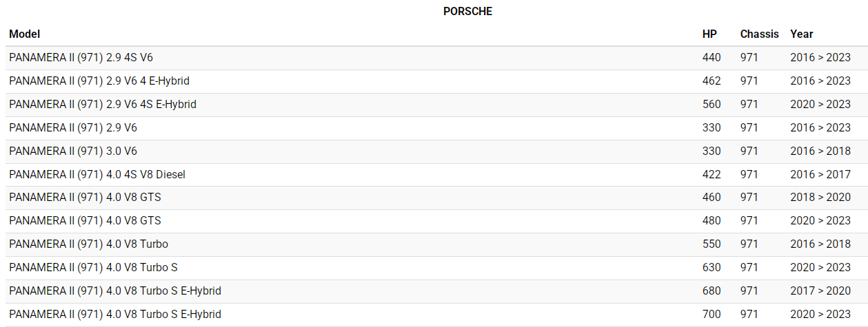Click the Chassis column header
The width and height of the screenshot is (868, 327).
point(759,34)
